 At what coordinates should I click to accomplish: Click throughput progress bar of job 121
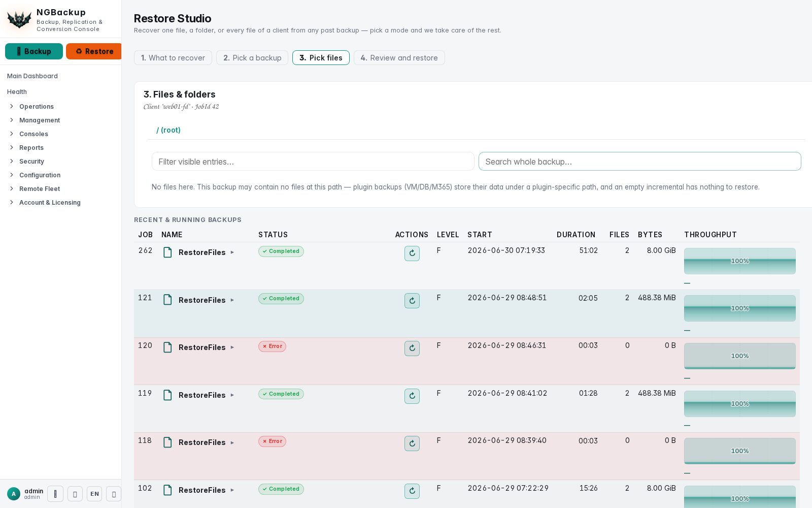(x=740, y=308)
